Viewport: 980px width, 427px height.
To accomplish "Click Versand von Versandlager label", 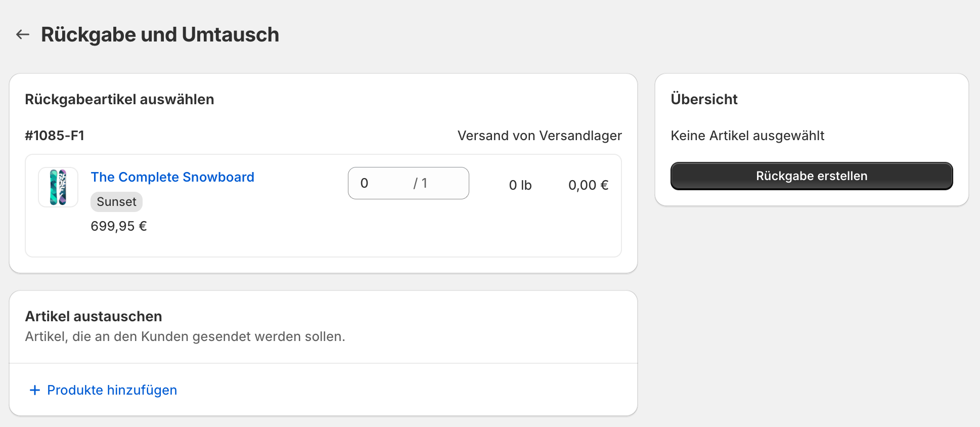I will (x=539, y=135).
